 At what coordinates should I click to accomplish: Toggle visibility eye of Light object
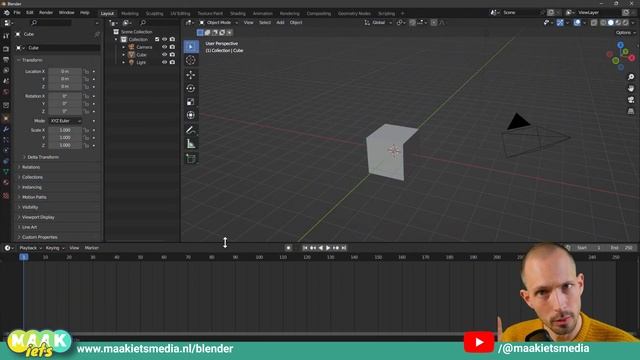point(164,62)
